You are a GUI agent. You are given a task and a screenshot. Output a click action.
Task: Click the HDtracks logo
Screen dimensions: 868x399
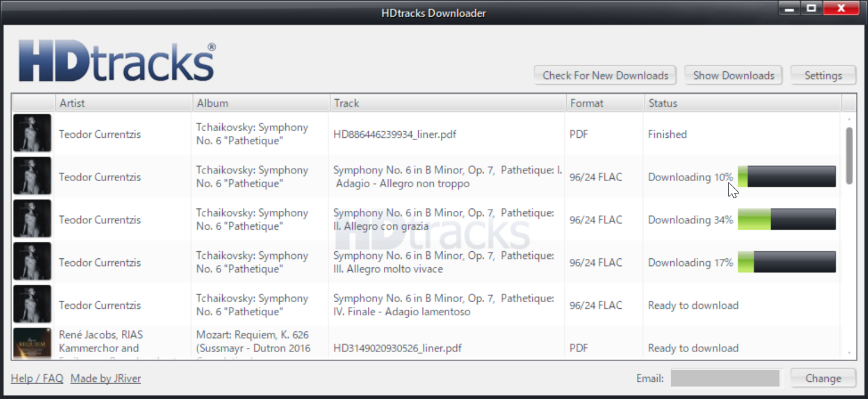click(x=117, y=62)
